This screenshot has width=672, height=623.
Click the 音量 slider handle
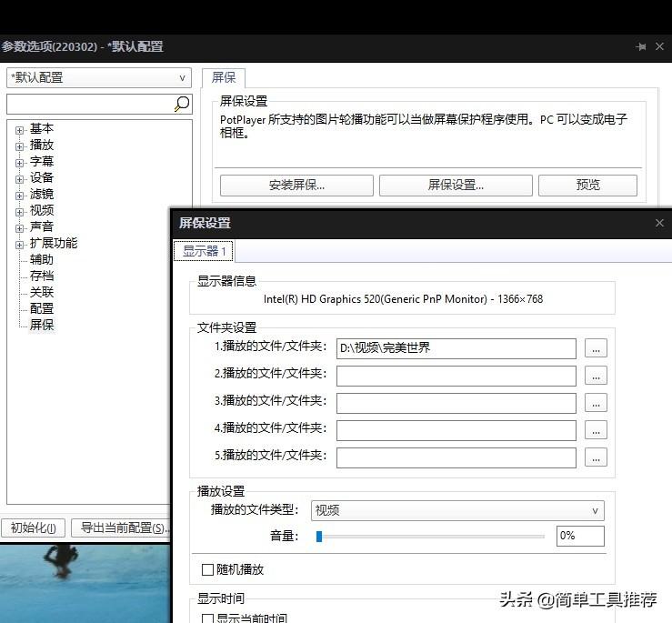(x=319, y=537)
